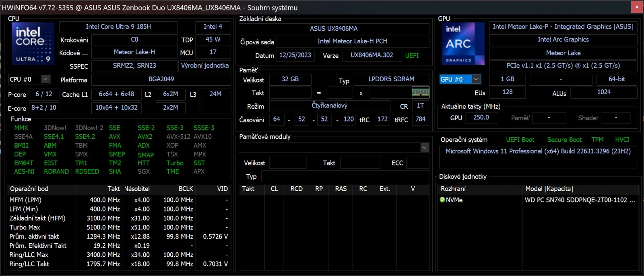644x276 pixels.
Task: Click the TPM indicator
Action: pyautogui.click(x=597, y=140)
